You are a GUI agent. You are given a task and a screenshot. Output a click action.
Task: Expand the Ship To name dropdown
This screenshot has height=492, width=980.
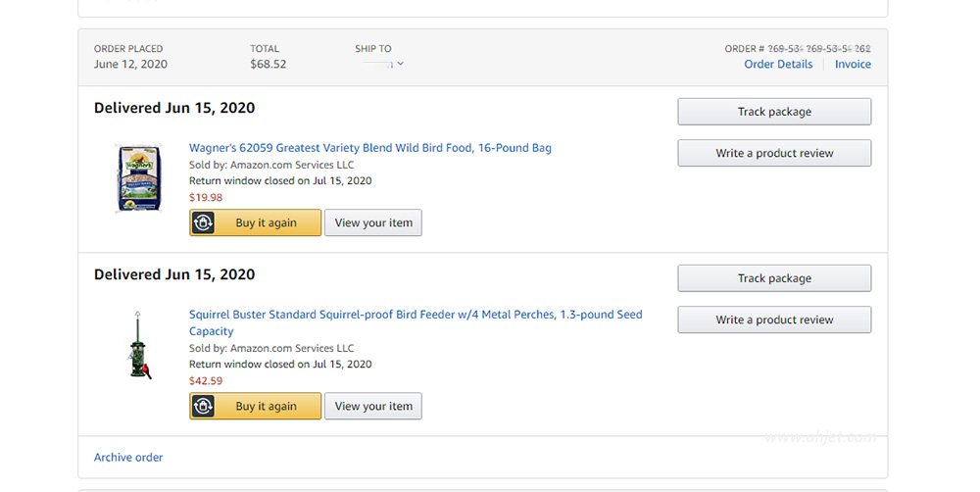click(382, 64)
